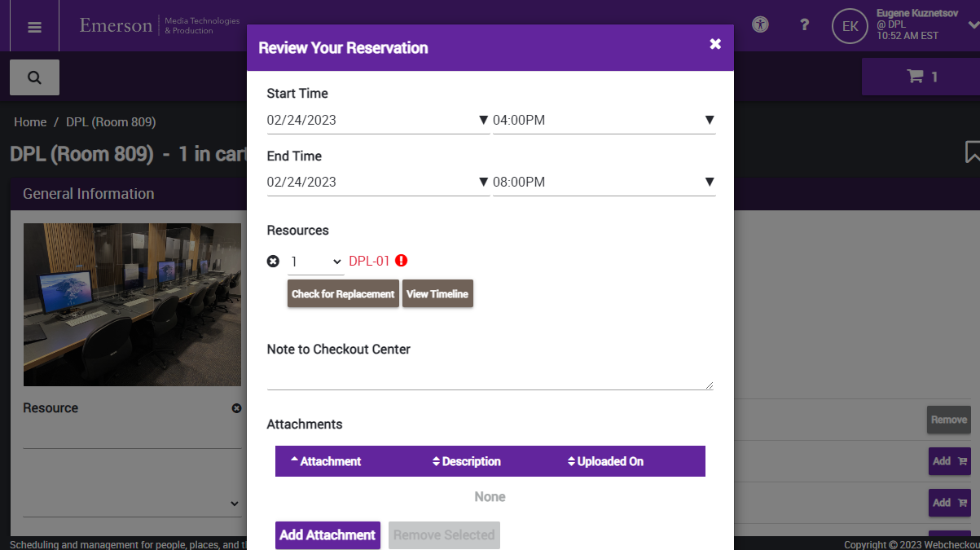Click the help question mark icon
Viewport: 980px width, 550px height.
tap(804, 24)
